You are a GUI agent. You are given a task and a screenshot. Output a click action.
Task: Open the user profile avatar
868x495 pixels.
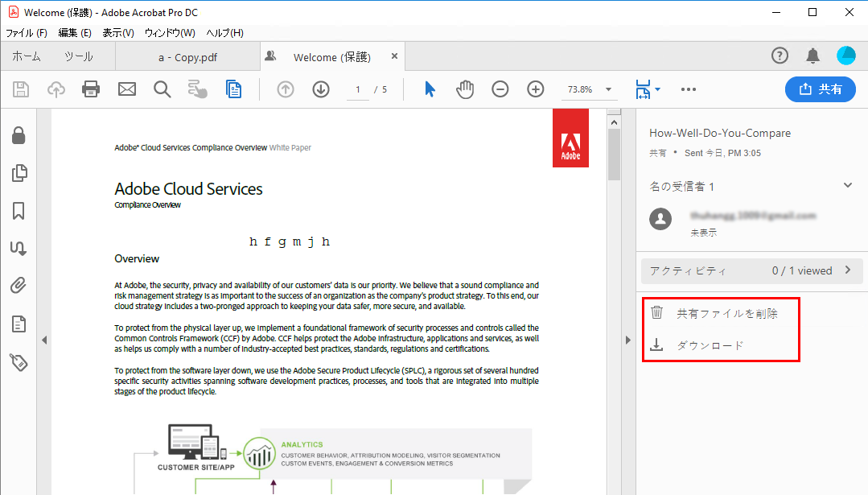coord(845,56)
